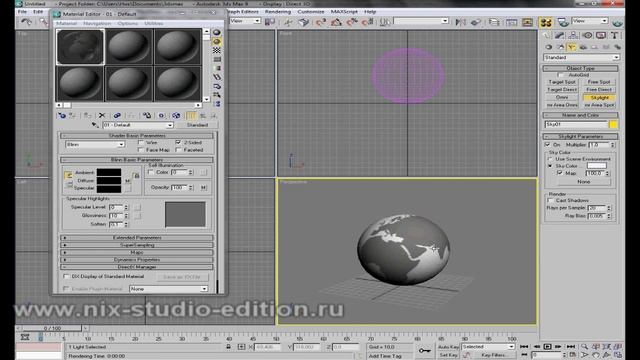Viewport: 640px width, 360px height.
Task: Enable the Cast Shadows checkbox
Action: point(551,200)
